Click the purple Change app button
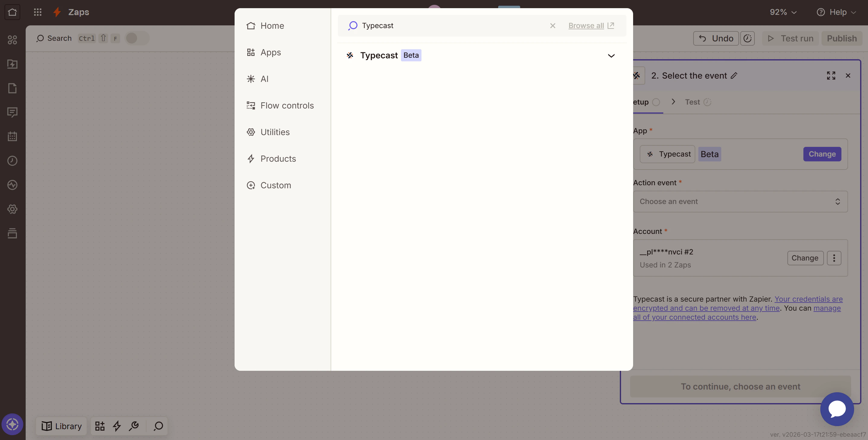 (822, 154)
